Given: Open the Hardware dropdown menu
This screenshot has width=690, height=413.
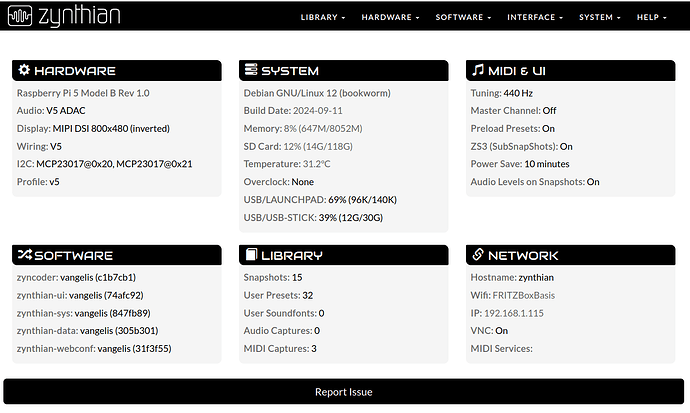Looking at the screenshot, I should (x=390, y=17).
